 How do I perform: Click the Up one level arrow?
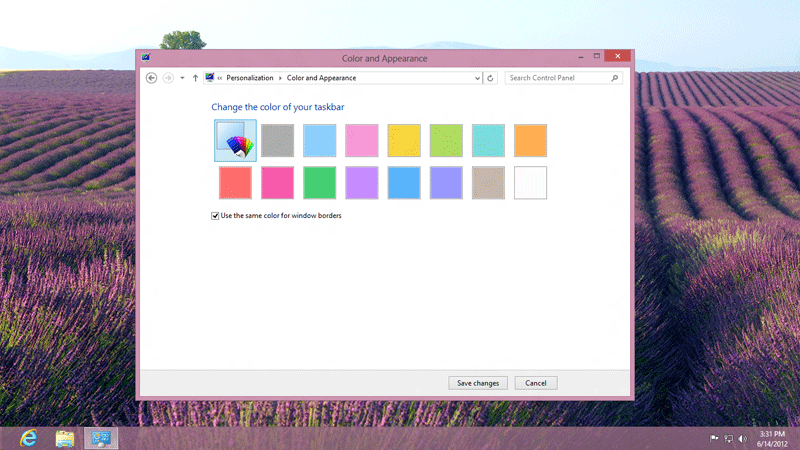(x=195, y=78)
